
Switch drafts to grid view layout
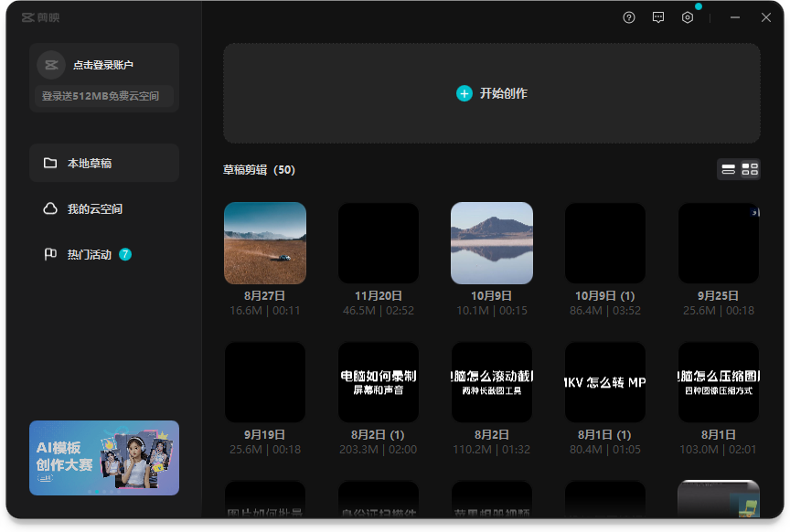(x=750, y=169)
